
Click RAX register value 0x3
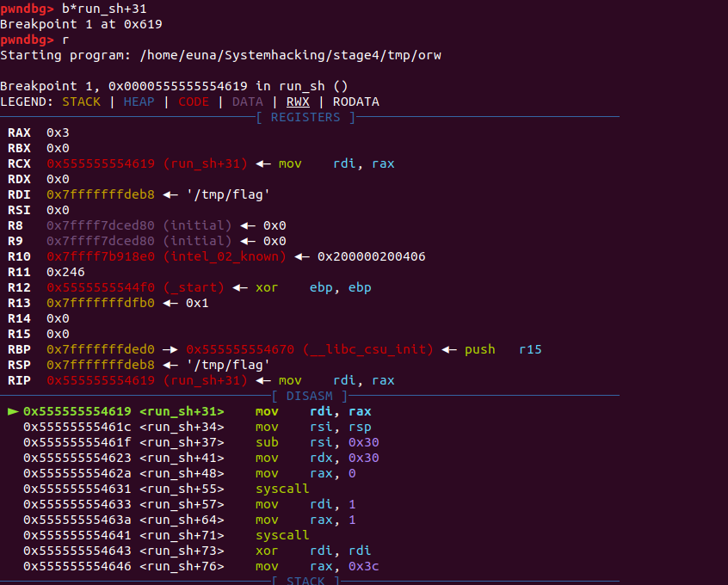(58, 132)
